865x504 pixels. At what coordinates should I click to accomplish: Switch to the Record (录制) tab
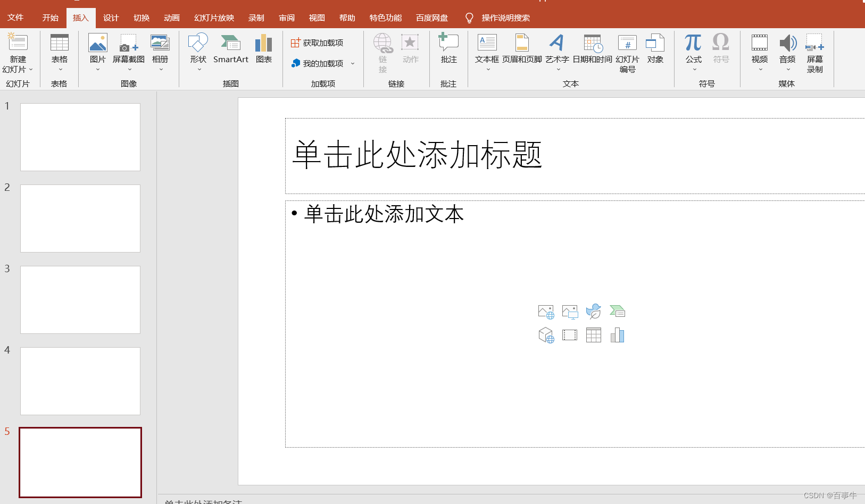pos(256,18)
